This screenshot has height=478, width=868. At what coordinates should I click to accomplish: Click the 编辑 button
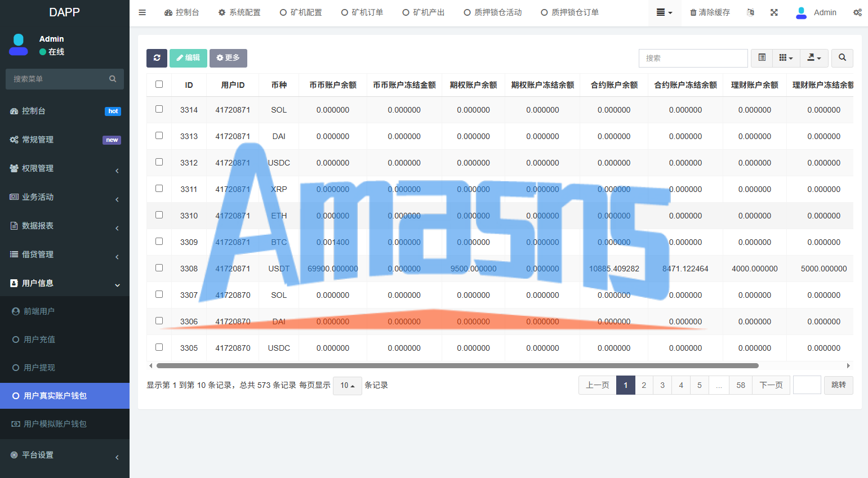(188, 58)
